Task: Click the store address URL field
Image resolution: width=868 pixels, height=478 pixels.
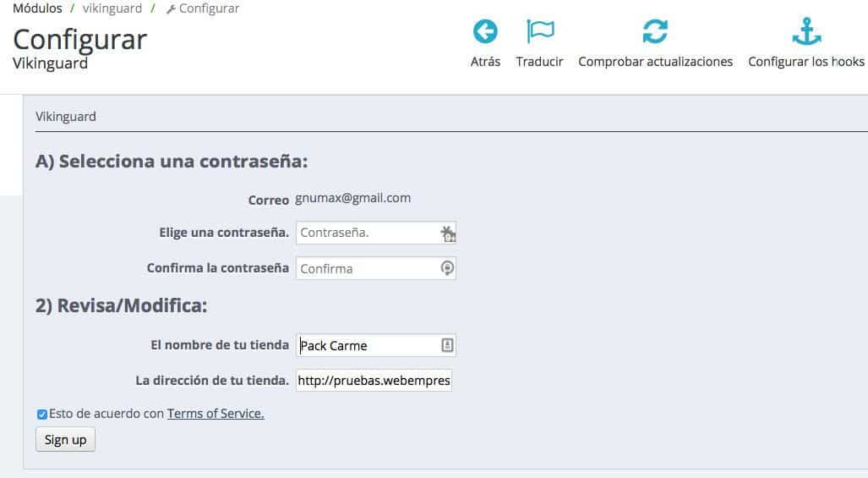Action: 374,381
